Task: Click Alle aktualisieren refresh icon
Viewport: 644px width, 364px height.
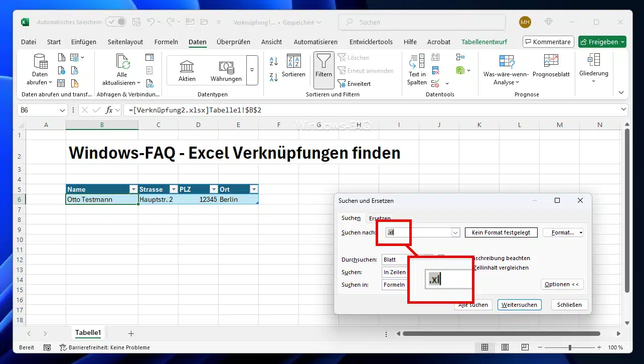Action: tap(122, 62)
